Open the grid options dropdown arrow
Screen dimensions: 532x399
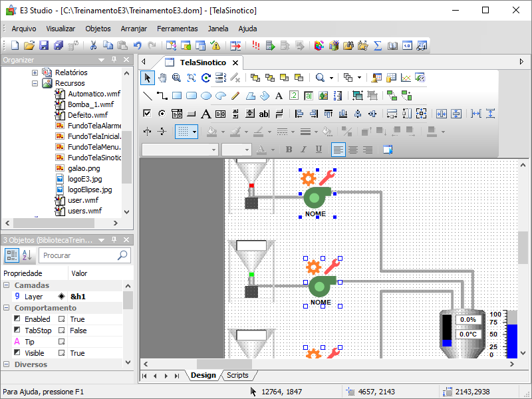pos(194,132)
